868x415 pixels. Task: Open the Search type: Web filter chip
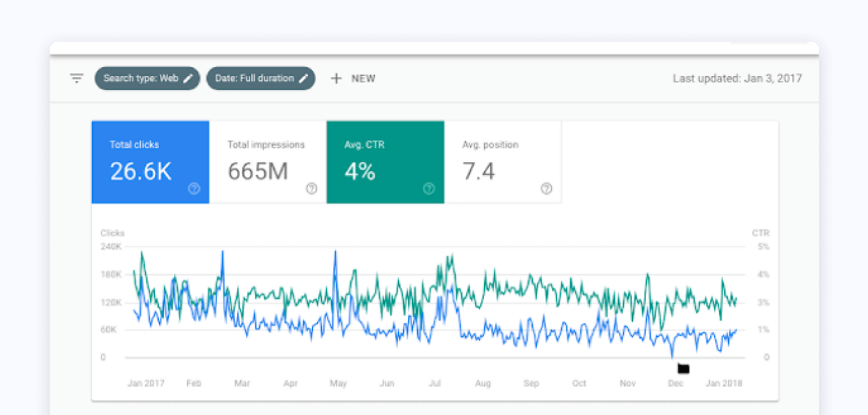[141, 78]
